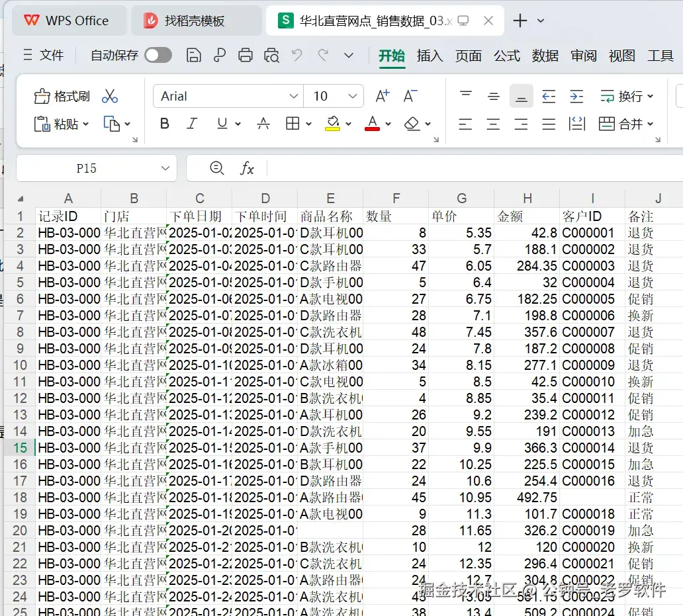The width and height of the screenshot is (683, 616).
Task: Open the WPS Office home tab
Action: click(x=69, y=21)
